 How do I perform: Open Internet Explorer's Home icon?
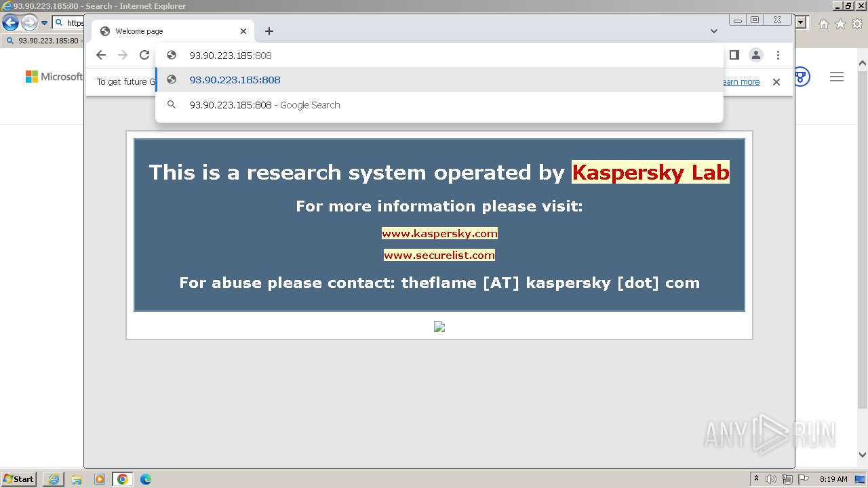(x=824, y=24)
